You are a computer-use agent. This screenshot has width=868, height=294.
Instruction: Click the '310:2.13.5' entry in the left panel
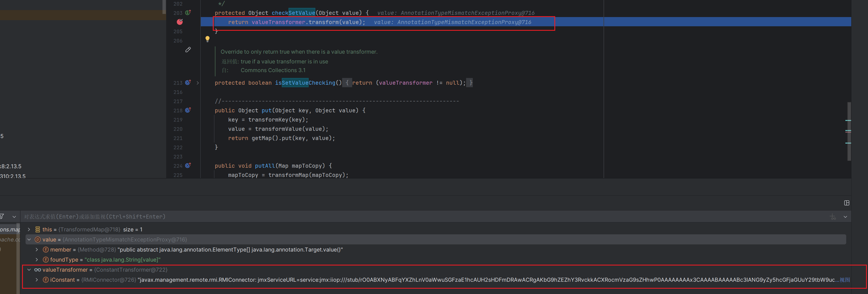(x=13, y=176)
